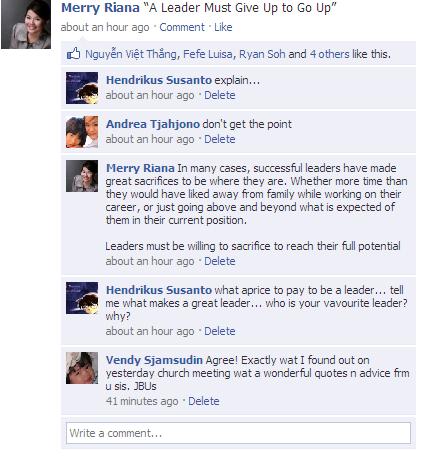
Task: Like the Merry Riana post
Action: [223, 27]
